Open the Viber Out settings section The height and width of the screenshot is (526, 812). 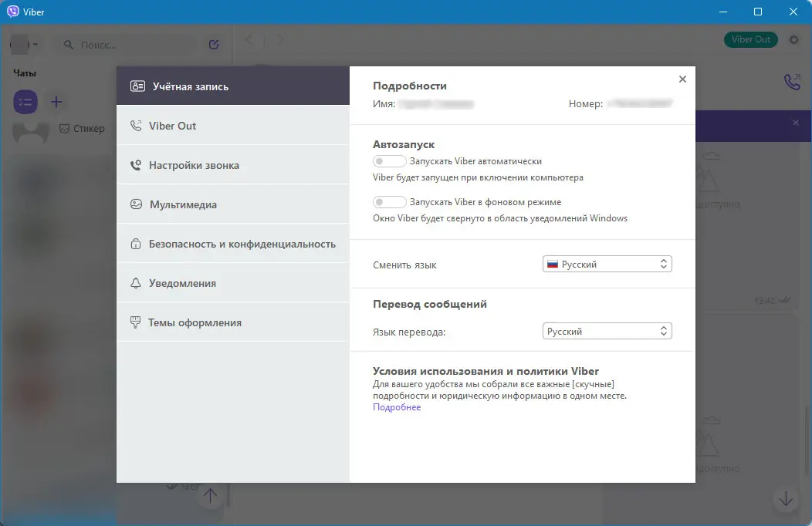coord(233,126)
